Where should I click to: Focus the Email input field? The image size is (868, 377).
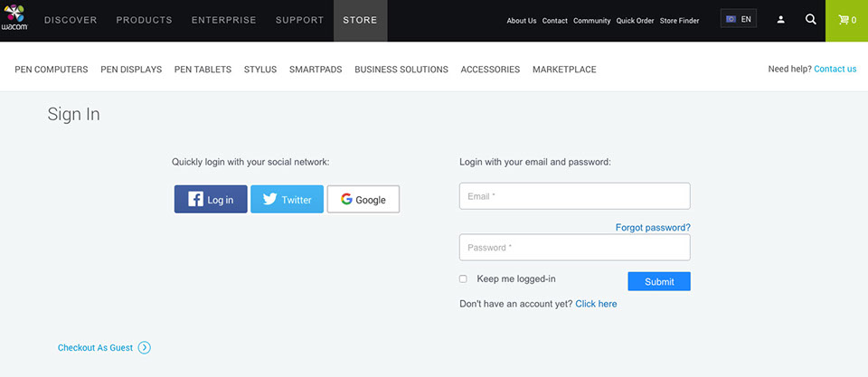575,196
